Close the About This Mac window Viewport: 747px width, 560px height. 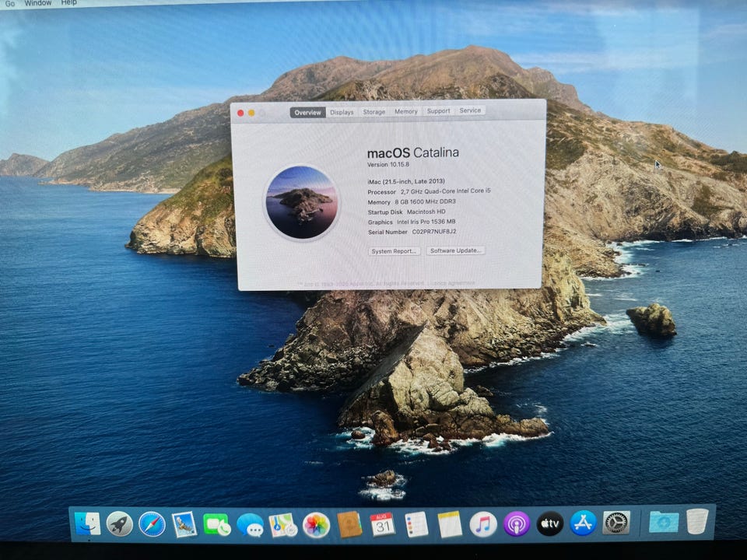pyautogui.click(x=240, y=113)
